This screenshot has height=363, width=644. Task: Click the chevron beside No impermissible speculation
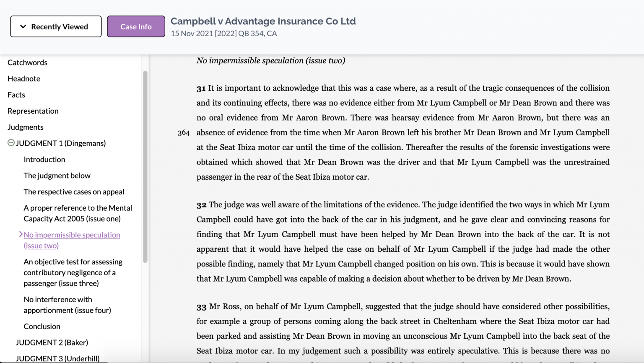[x=21, y=234]
